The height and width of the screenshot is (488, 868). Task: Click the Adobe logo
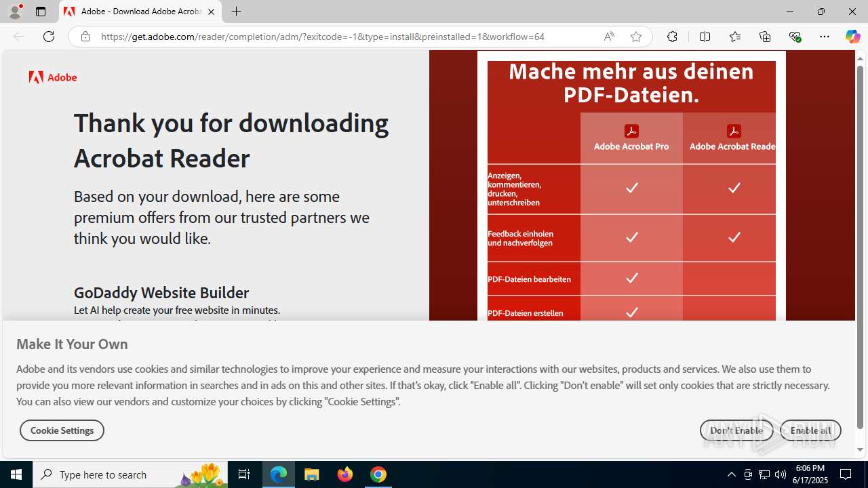(x=53, y=77)
